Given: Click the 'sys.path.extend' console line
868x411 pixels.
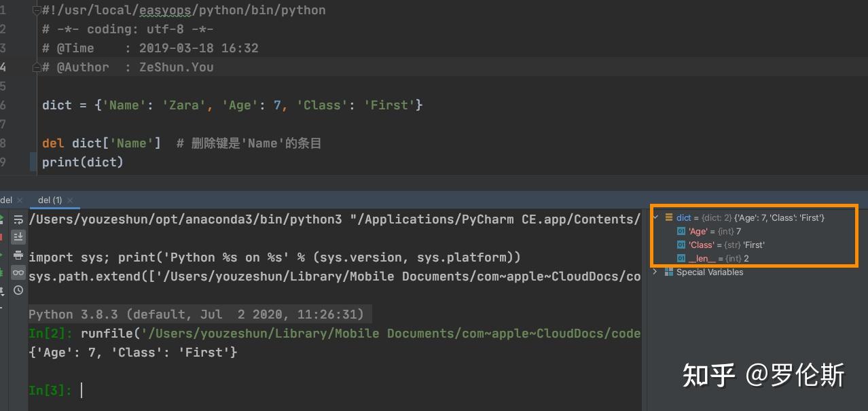Looking at the screenshot, I should tap(335, 276).
